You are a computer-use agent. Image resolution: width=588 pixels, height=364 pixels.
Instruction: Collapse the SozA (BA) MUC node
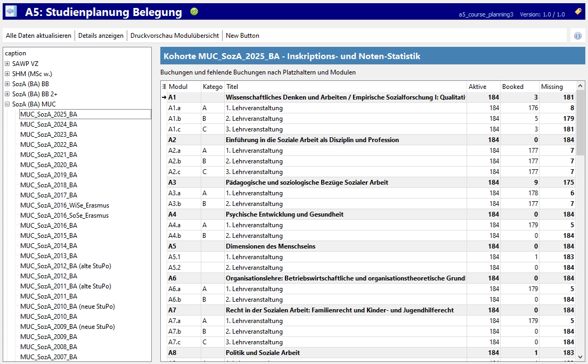[x=7, y=104]
